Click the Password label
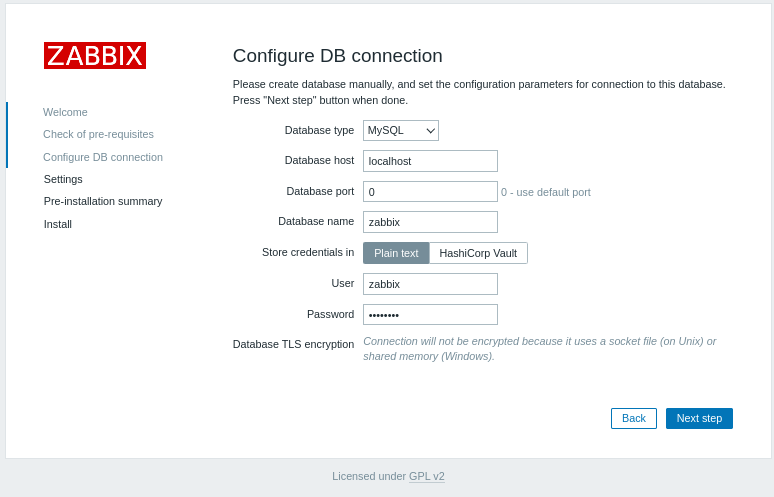The width and height of the screenshot is (774, 497). [x=331, y=314]
